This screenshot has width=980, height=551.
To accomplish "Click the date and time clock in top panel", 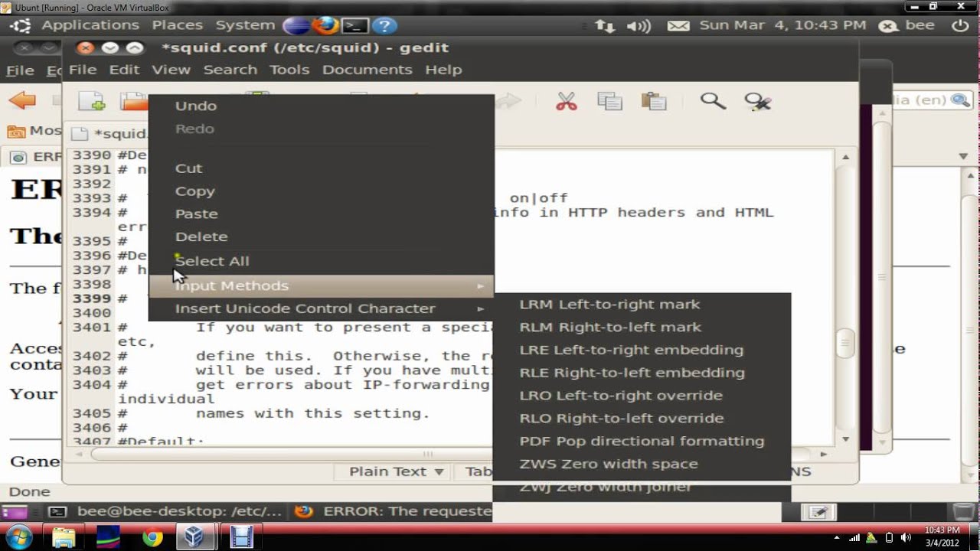I will coord(782,25).
